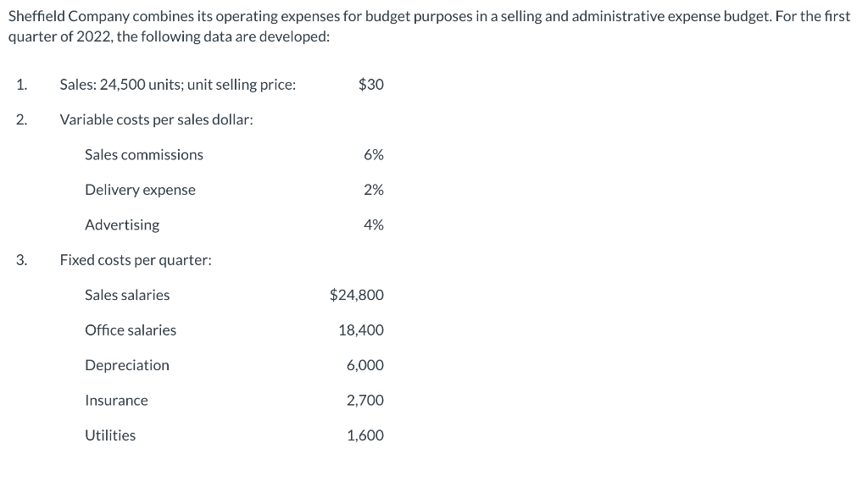Select the 6% sales commissions rate

click(x=373, y=155)
